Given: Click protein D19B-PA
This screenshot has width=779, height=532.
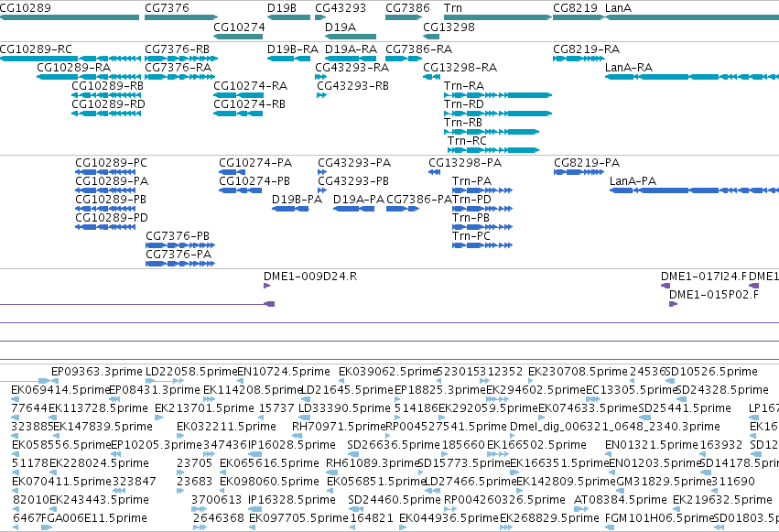Looking at the screenshot, I should coord(297,200).
